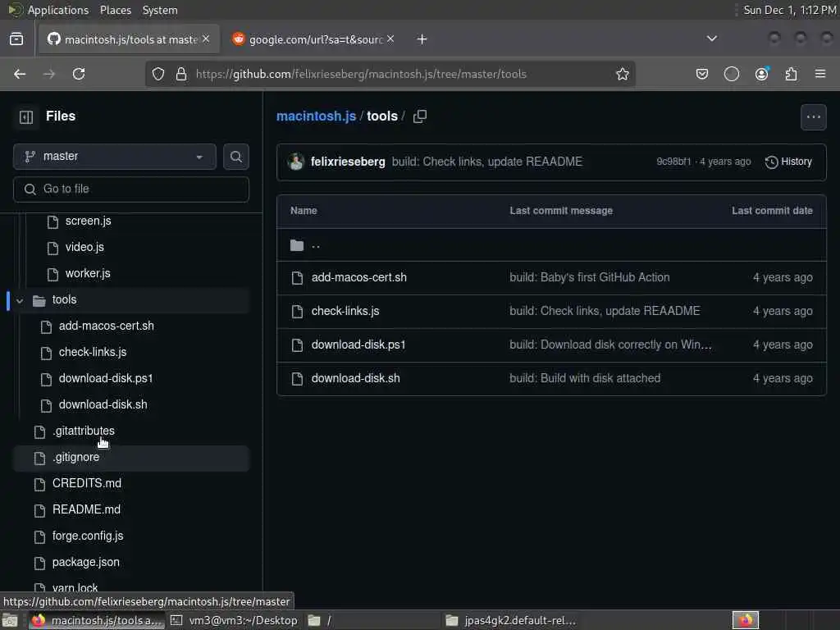Open package.json in file tree
The height and width of the screenshot is (630, 840).
[x=85, y=563]
